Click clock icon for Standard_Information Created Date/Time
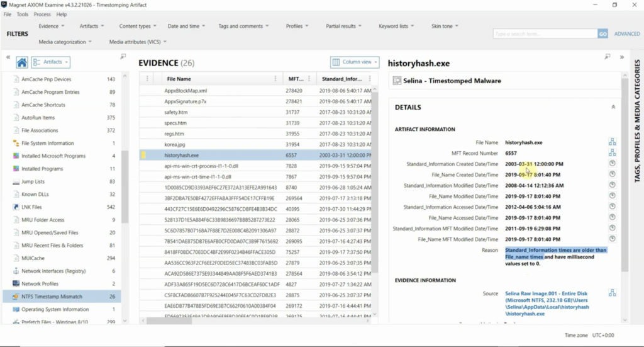The width and height of the screenshot is (644, 347). point(613,164)
